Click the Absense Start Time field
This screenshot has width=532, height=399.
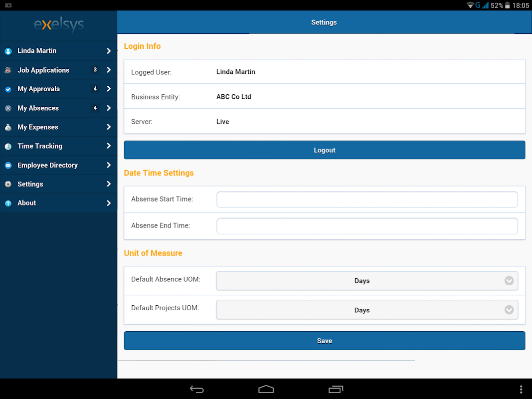[x=367, y=199]
